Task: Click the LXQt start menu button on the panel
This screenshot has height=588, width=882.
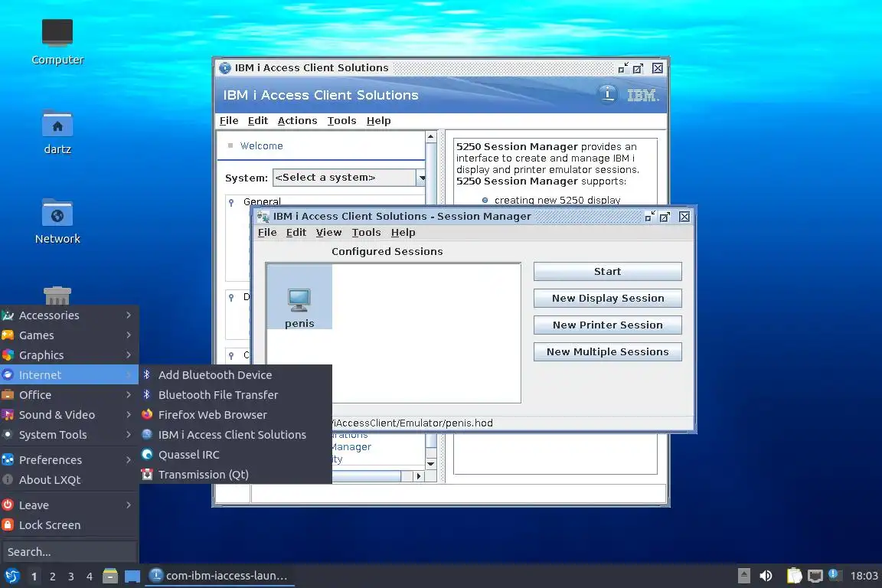Action: [x=11, y=576]
